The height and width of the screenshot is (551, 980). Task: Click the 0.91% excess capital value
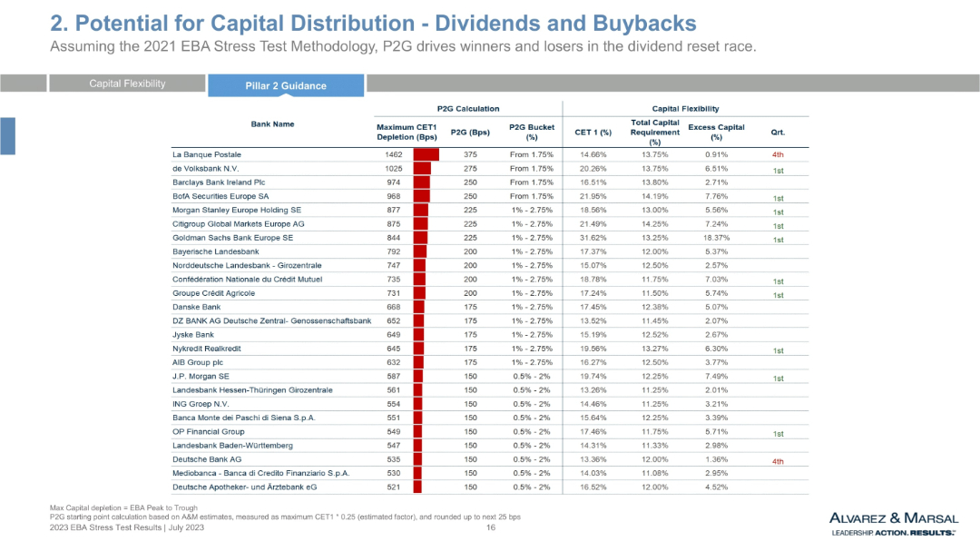(716, 154)
